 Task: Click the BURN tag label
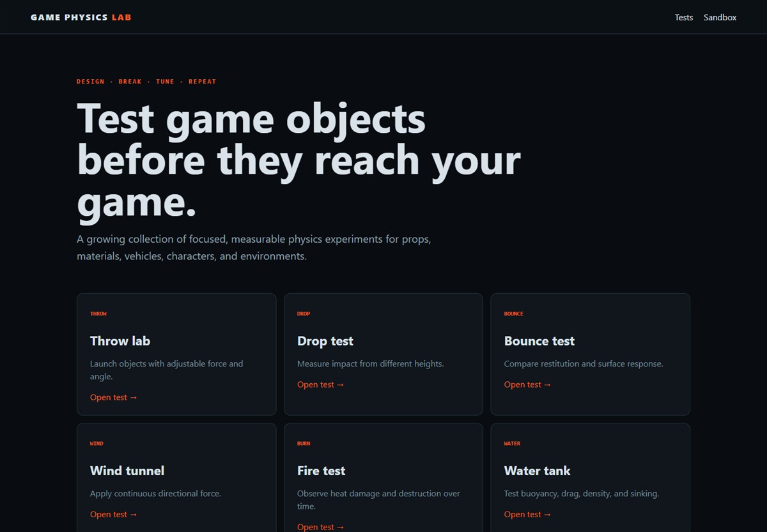(x=304, y=443)
